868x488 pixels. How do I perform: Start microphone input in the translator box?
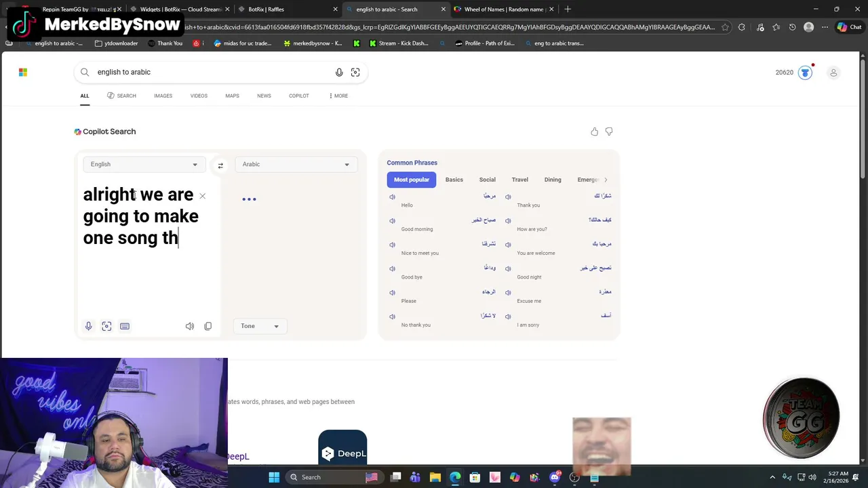[x=88, y=326]
